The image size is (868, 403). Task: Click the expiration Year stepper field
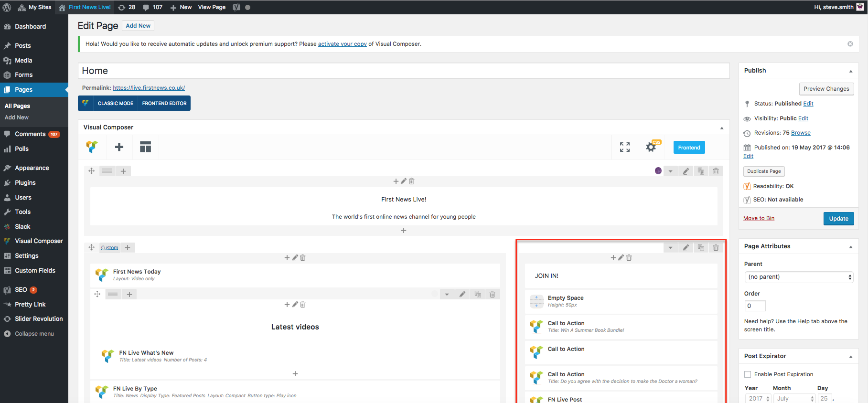(x=758, y=398)
